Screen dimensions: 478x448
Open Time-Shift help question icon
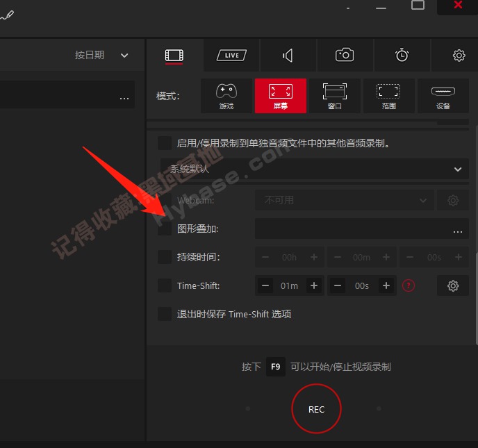tap(409, 286)
